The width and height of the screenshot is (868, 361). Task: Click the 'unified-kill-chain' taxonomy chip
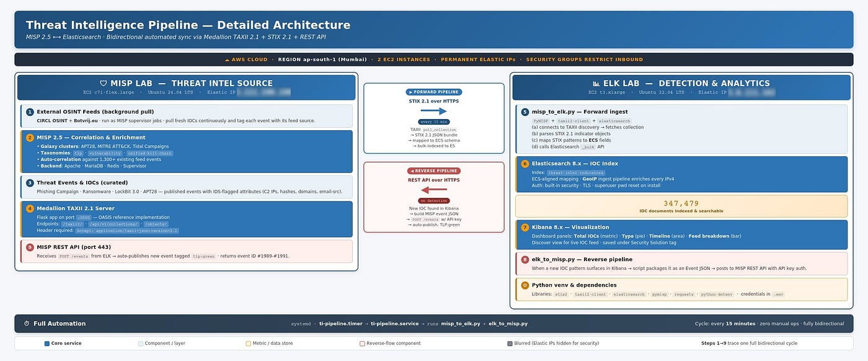(x=150, y=153)
